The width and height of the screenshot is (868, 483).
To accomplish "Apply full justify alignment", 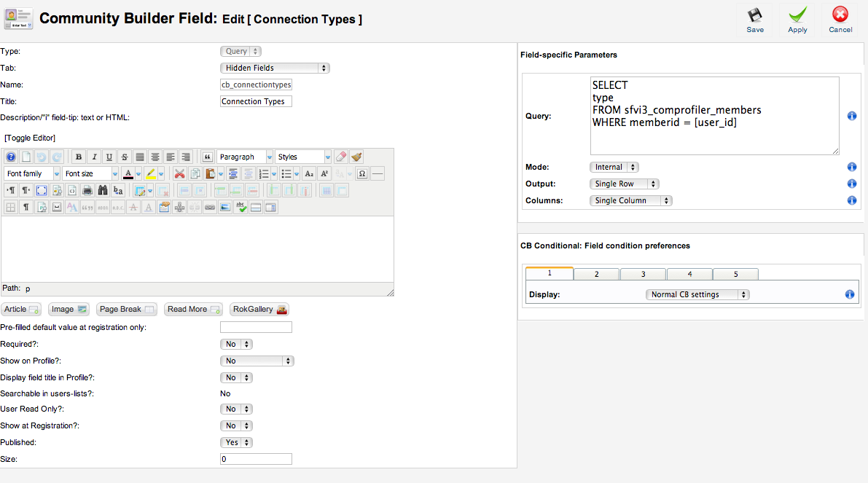I will tap(140, 157).
